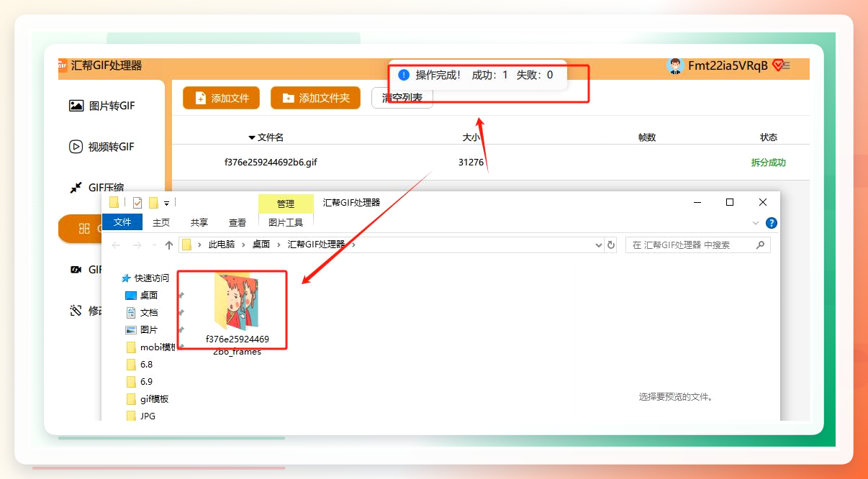The image size is (868, 479).
Task: Expand the Explorer ribbon chevron
Action: [755, 223]
